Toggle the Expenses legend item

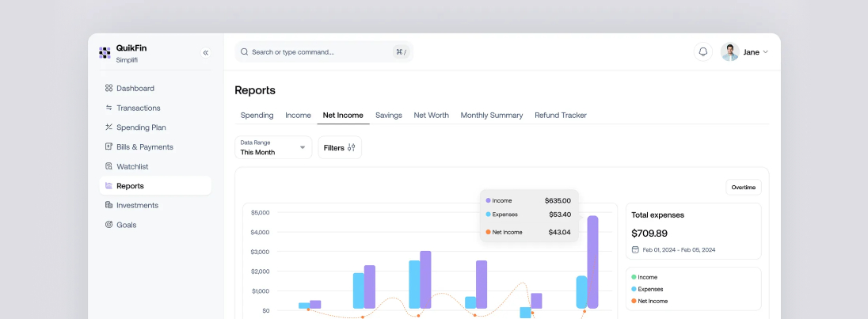coord(650,289)
